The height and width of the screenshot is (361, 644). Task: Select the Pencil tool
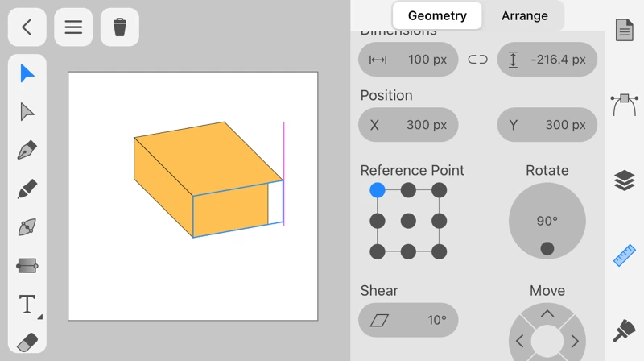(27, 189)
